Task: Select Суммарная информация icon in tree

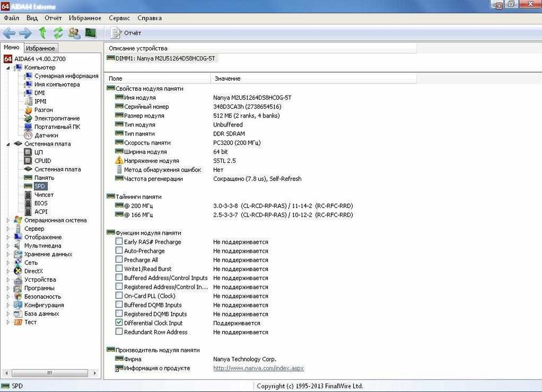Action: tap(28, 76)
